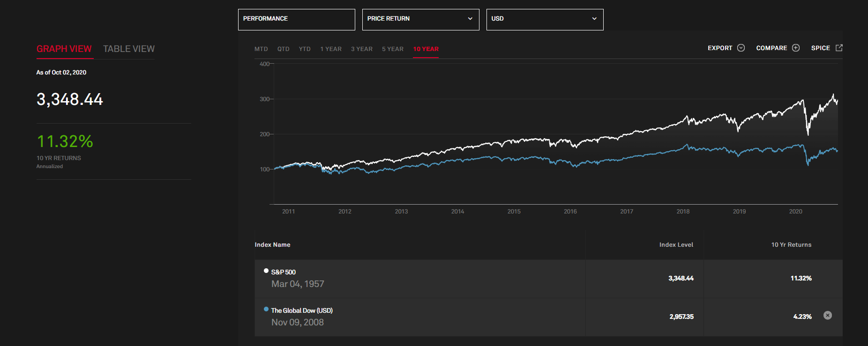
Task: Click the 2,957.35 index level cell
Action: 681,317
